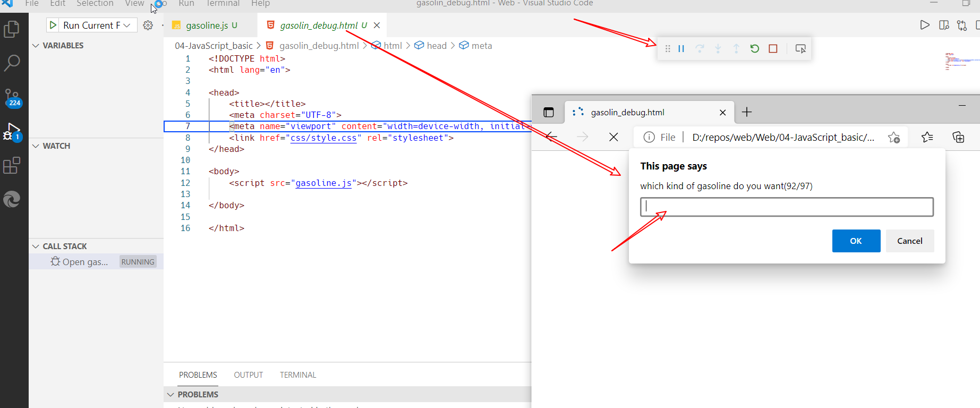Click Step Over in debug toolbar
The height and width of the screenshot is (408, 980).
tap(700, 49)
